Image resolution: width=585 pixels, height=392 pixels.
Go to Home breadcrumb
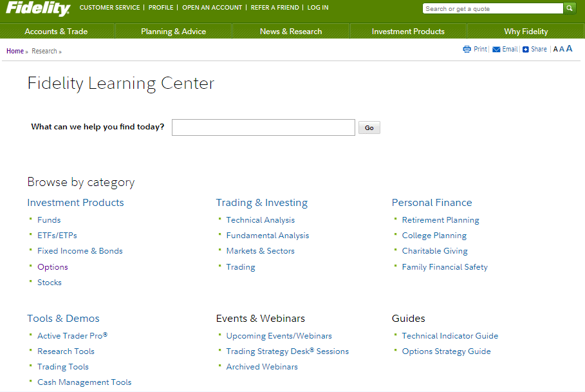[x=15, y=51]
